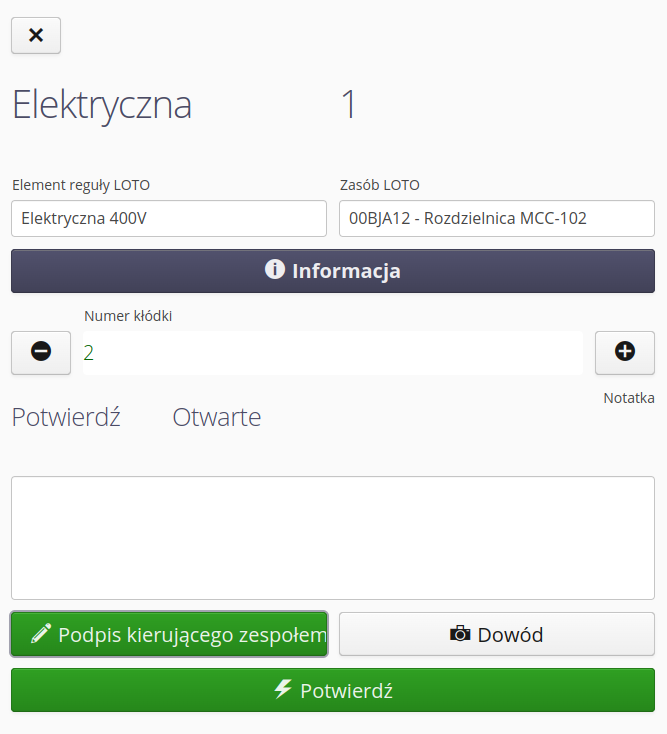The height and width of the screenshot is (734, 667).
Task: Focus the Zasób LOTO field
Action: coord(496,218)
